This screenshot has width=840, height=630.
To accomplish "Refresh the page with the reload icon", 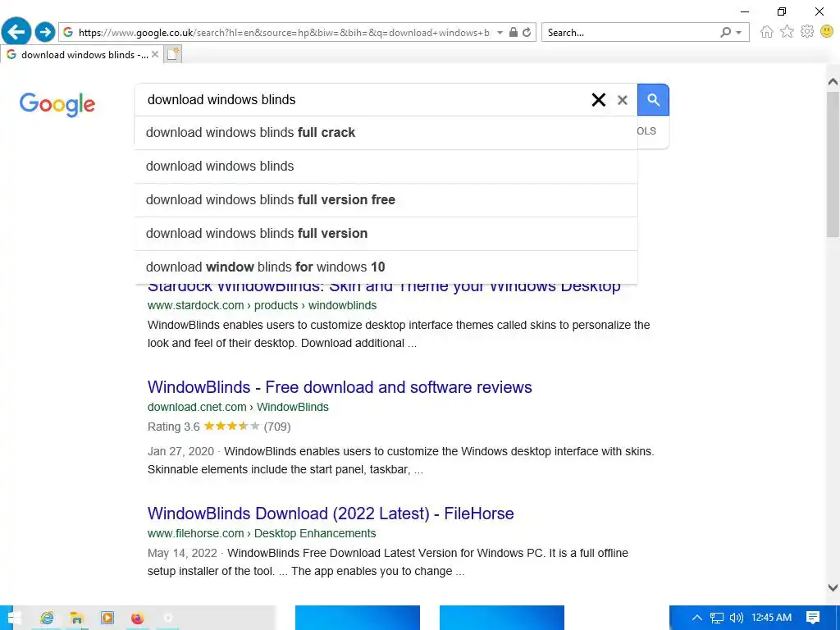I will [527, 32].
